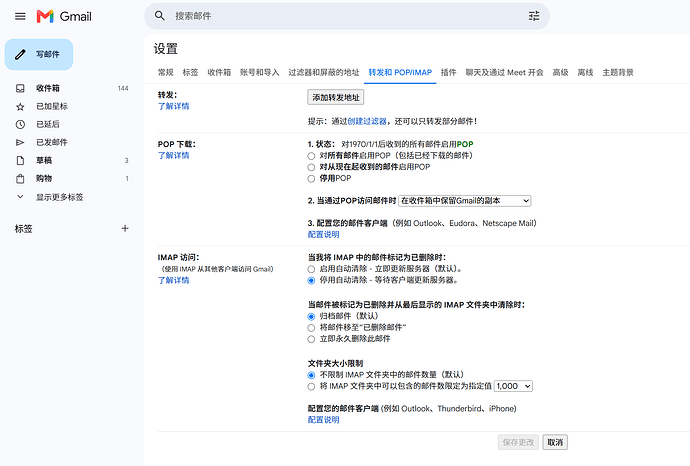The image size is (690, 466).
Task: Open IMAP 配置说明 link at bottom
Action: [x=323, y=420]
